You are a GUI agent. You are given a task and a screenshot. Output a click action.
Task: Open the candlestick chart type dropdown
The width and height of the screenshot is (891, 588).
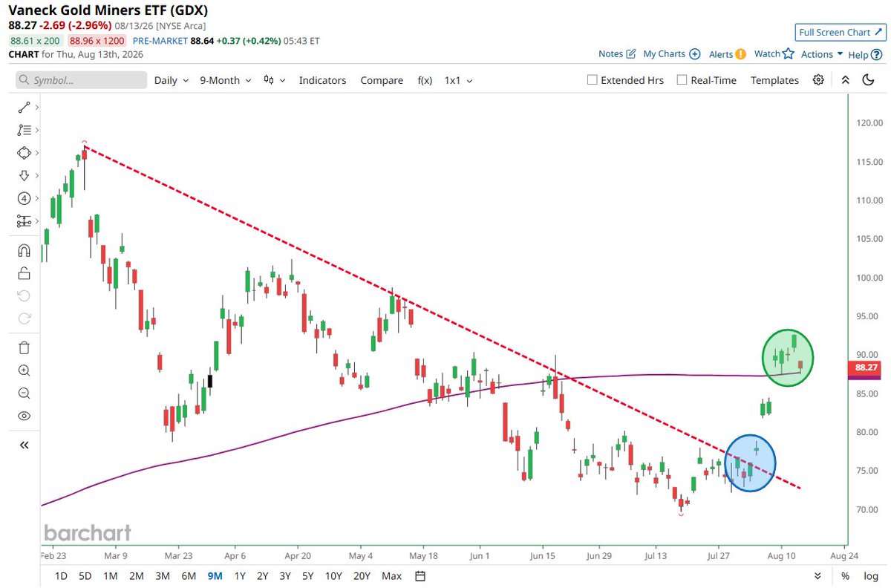tap(275, 80)
